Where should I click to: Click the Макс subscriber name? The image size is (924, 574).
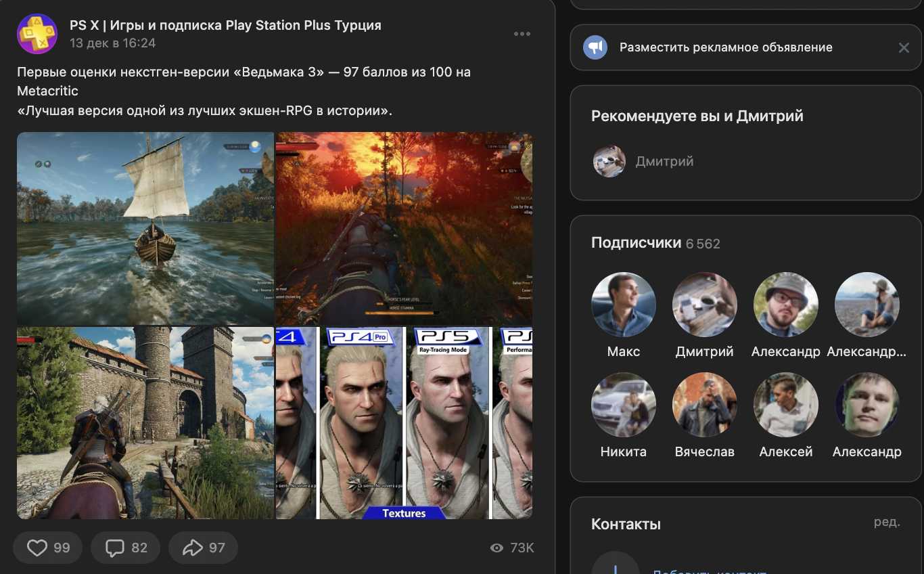coord(624,351)
